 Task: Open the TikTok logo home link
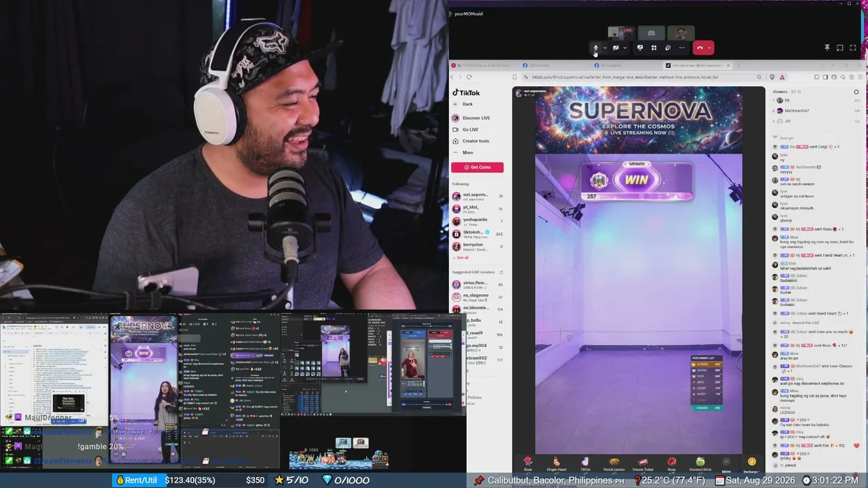point(467,93)
